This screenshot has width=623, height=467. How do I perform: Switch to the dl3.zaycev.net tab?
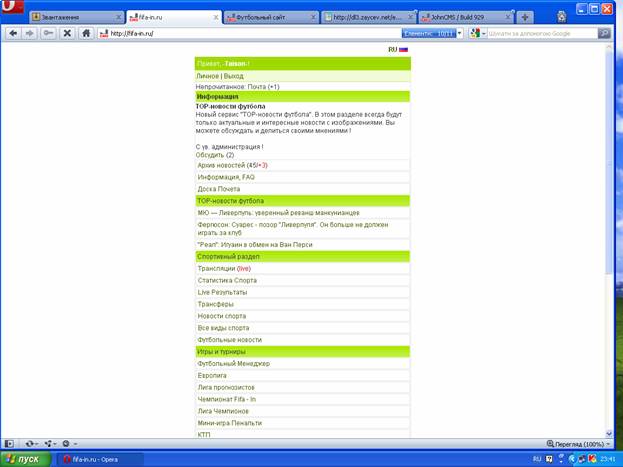click(x=368, y=17)
